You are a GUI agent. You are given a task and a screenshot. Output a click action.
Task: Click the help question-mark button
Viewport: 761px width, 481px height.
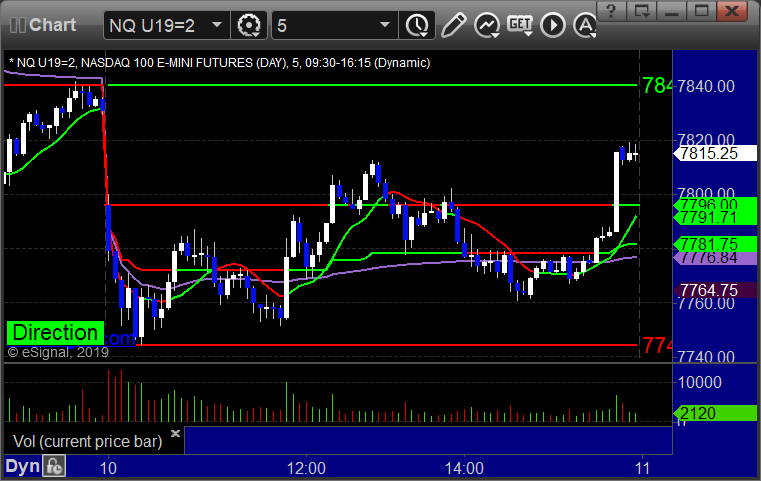pyautogui.click(x=611, y=11)
